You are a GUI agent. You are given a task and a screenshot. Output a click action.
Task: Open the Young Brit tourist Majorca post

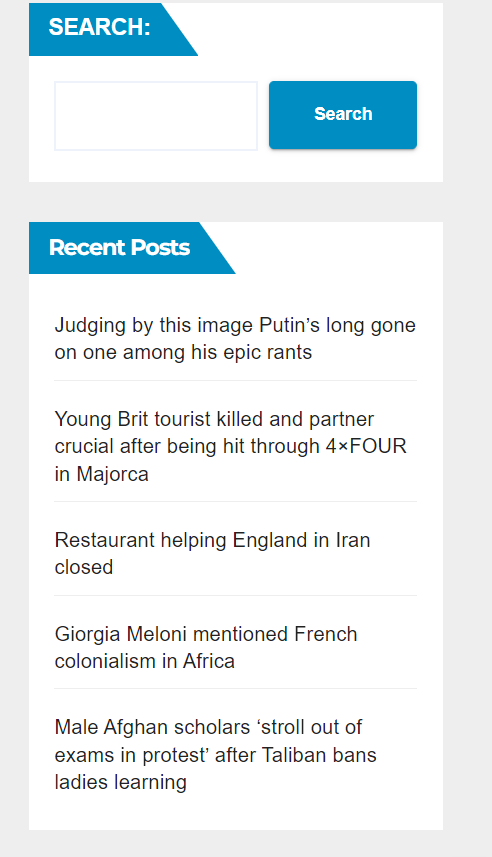click(x=231, y=446)
